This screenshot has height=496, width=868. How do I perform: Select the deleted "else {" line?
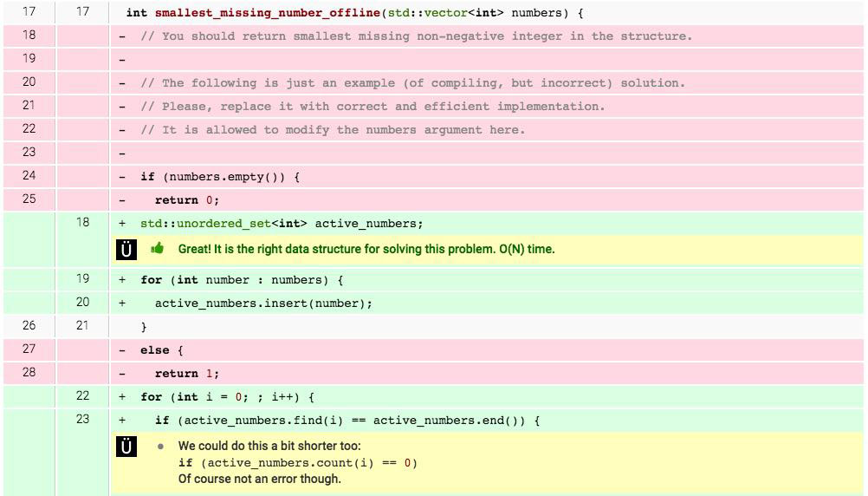(x=161, y=350)
